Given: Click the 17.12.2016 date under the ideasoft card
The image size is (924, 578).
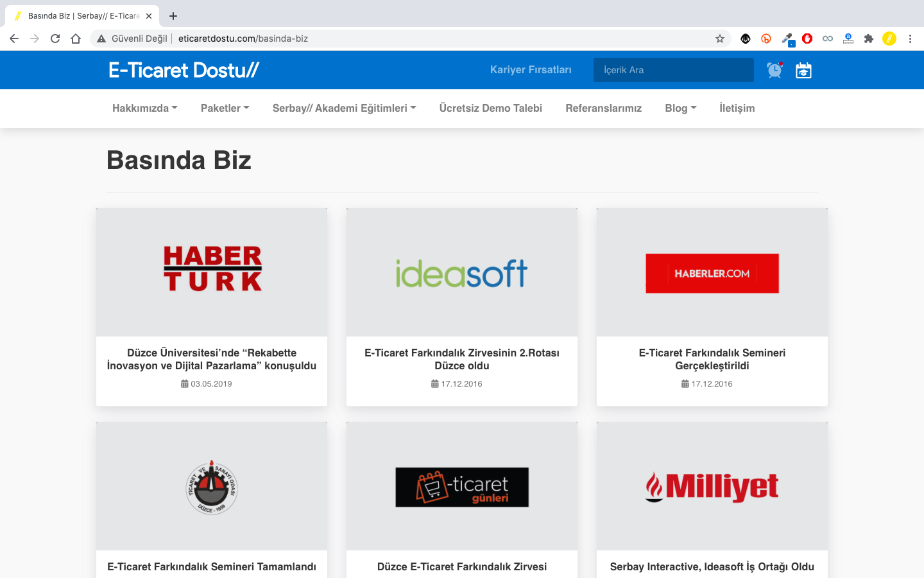Looking at the screenshot, I should pyautogui.click(x=461, y=384).
